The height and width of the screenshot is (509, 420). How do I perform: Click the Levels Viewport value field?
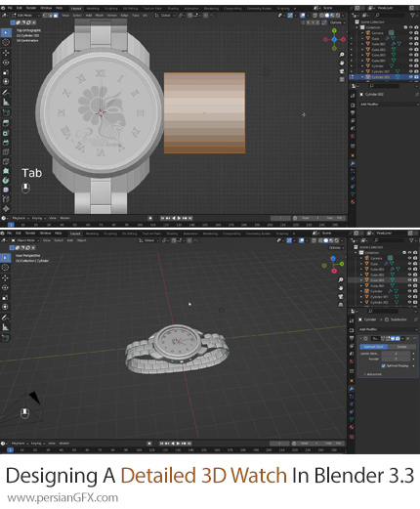point(397,354)
